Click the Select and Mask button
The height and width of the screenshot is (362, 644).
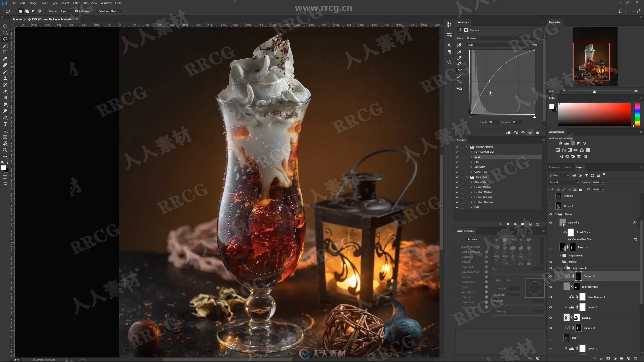coord(109,11)
